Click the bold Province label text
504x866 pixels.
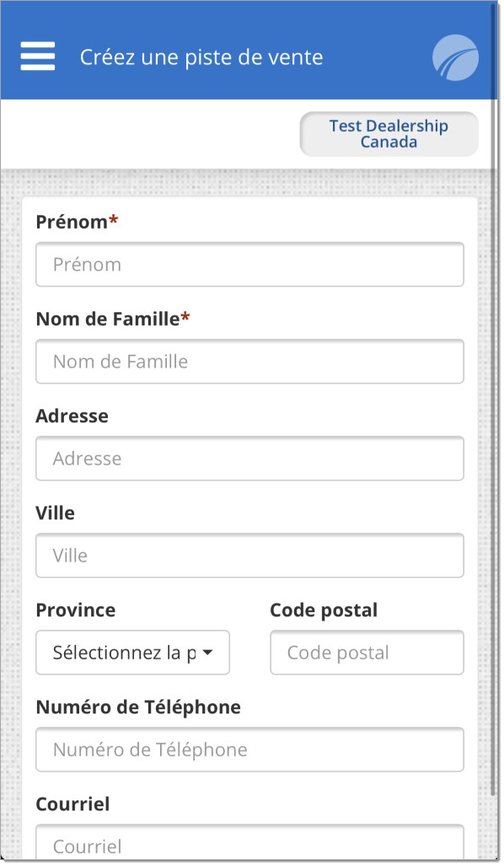[76, 611]
